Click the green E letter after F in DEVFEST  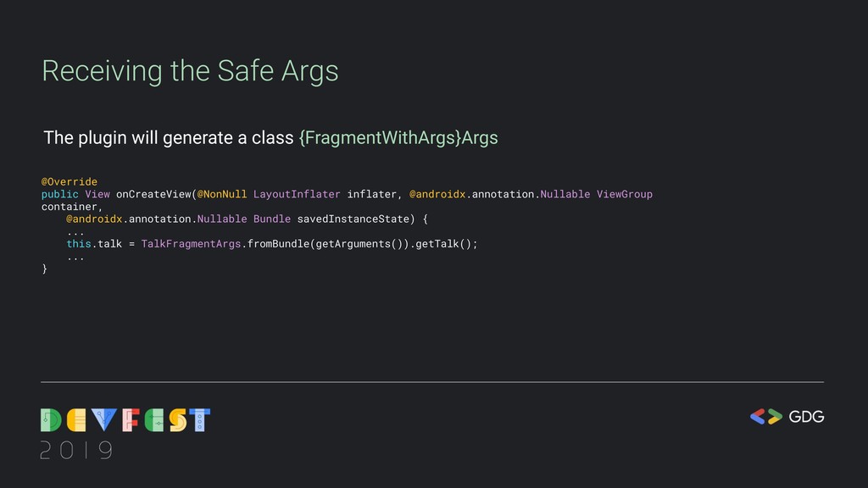pos(154,420)
